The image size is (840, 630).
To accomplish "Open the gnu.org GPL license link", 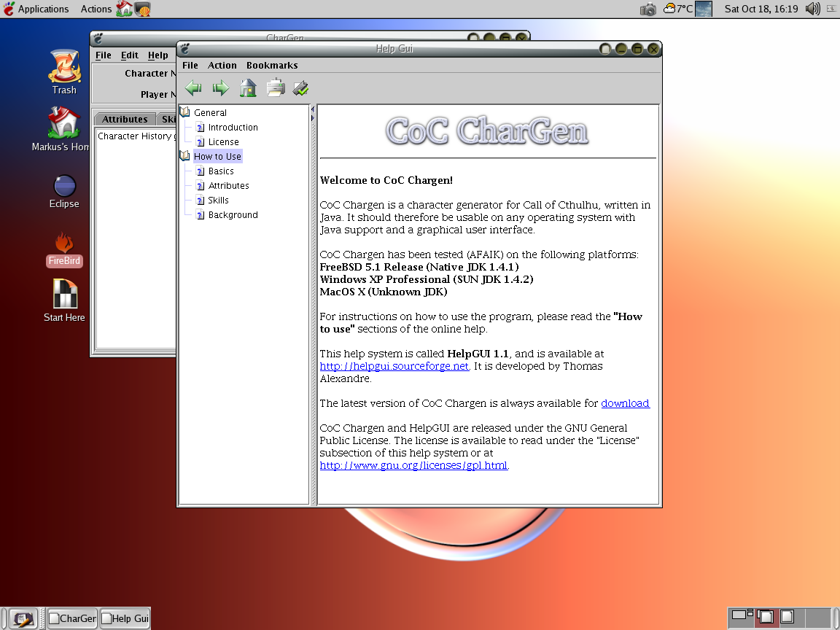I will click(x=413, y=465).
